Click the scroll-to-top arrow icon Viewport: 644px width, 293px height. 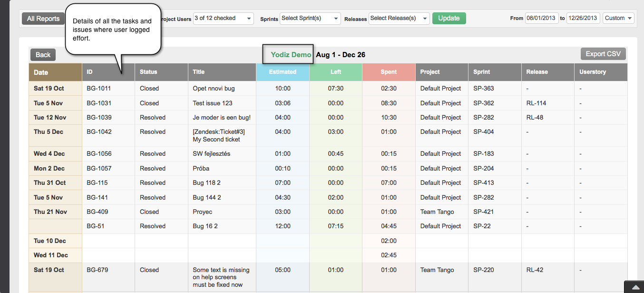click(x=634, y=287)
